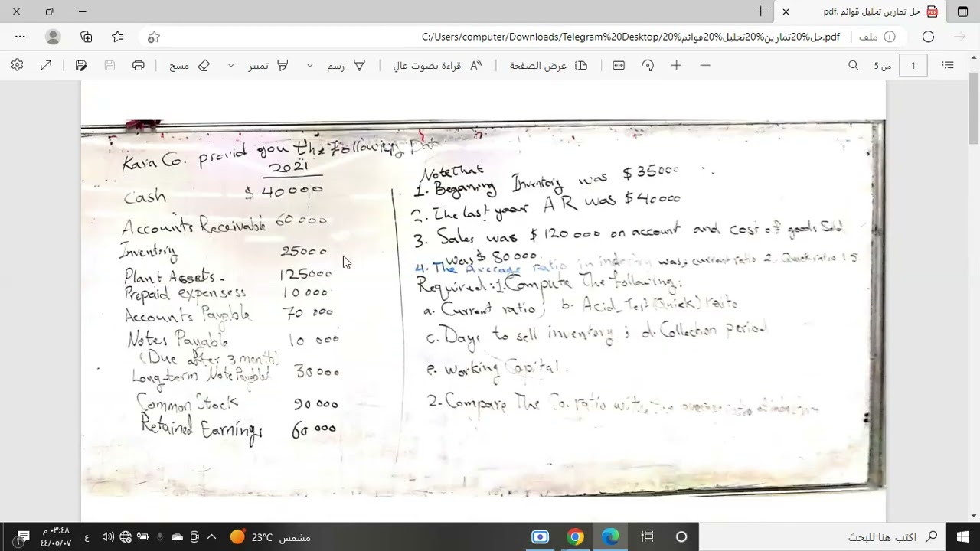
Task: Print the PDF document
Action: (139, 66)
